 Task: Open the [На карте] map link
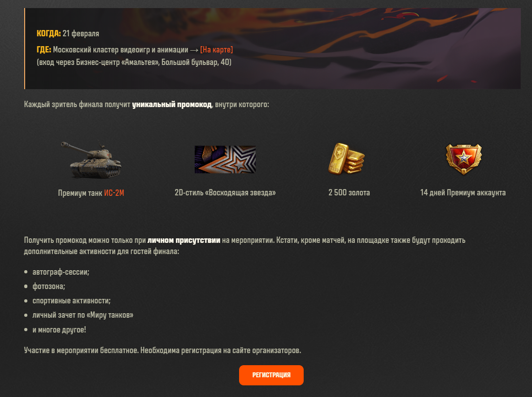click(x=217, y=49)
